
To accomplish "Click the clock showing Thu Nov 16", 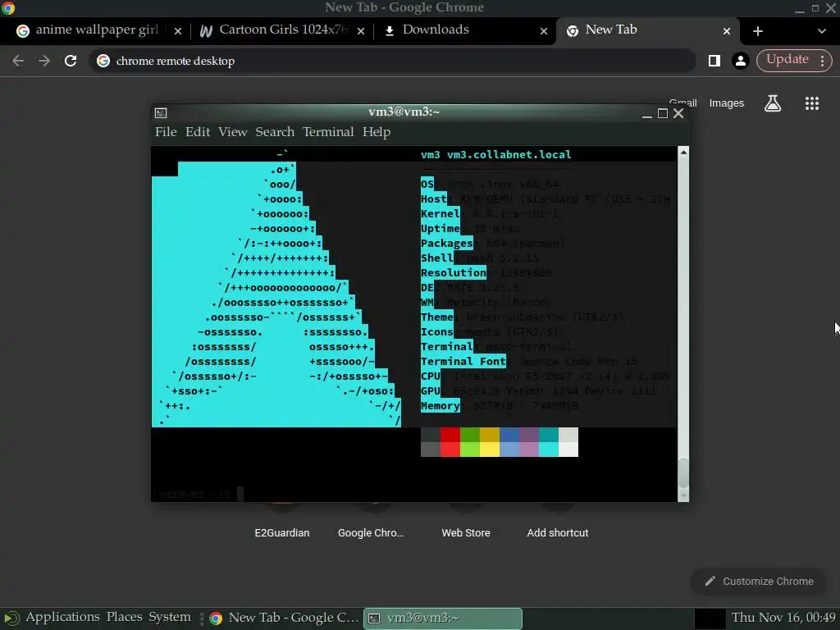I will (783, 617).
